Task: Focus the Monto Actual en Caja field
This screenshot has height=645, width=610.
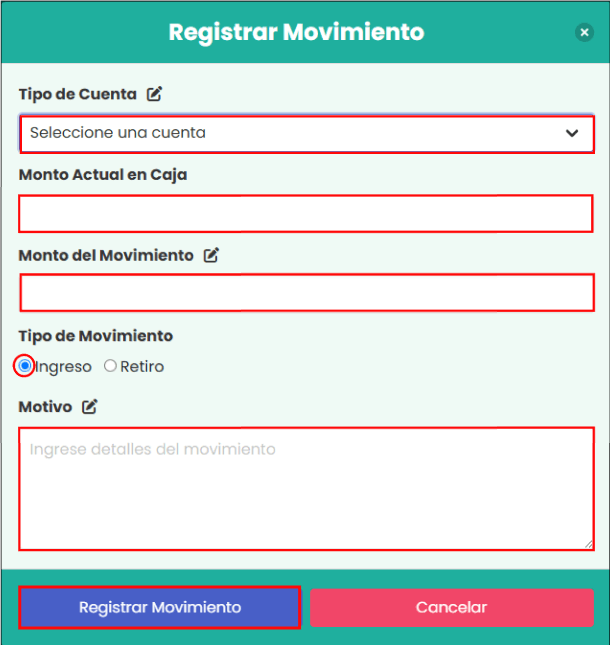Action: [x=306, y=213]
